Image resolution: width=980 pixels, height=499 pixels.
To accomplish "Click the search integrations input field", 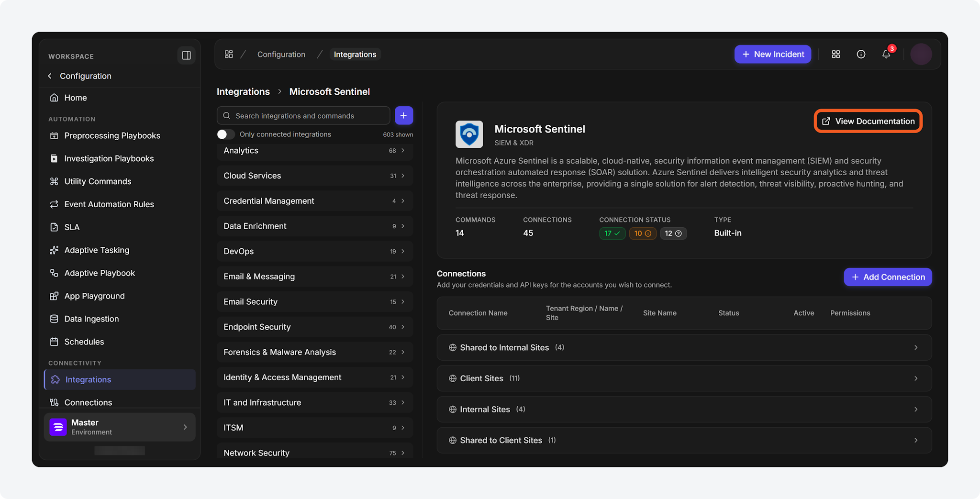I will 303,115.
